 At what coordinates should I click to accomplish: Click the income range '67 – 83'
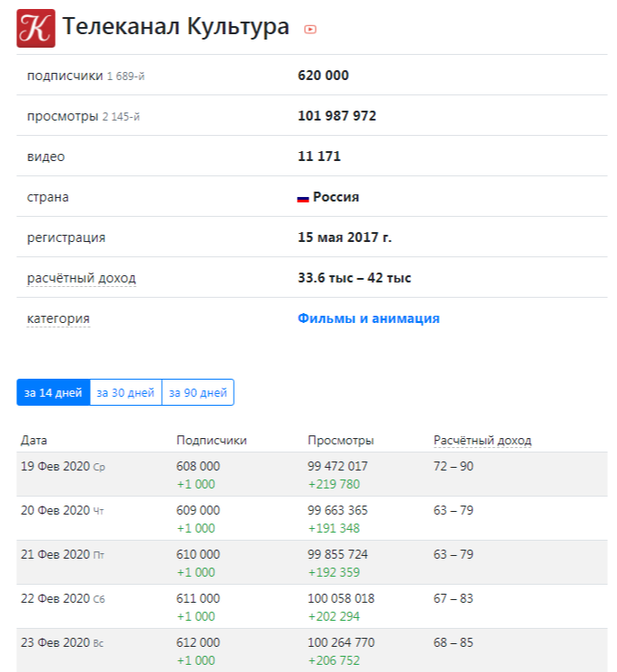point(453,598)
